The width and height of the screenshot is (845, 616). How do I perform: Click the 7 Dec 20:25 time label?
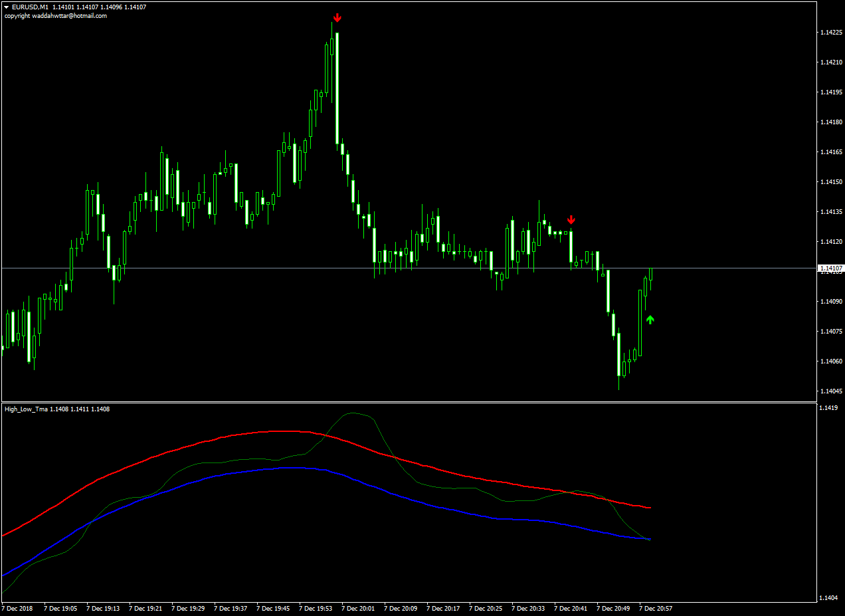(486, 608)
